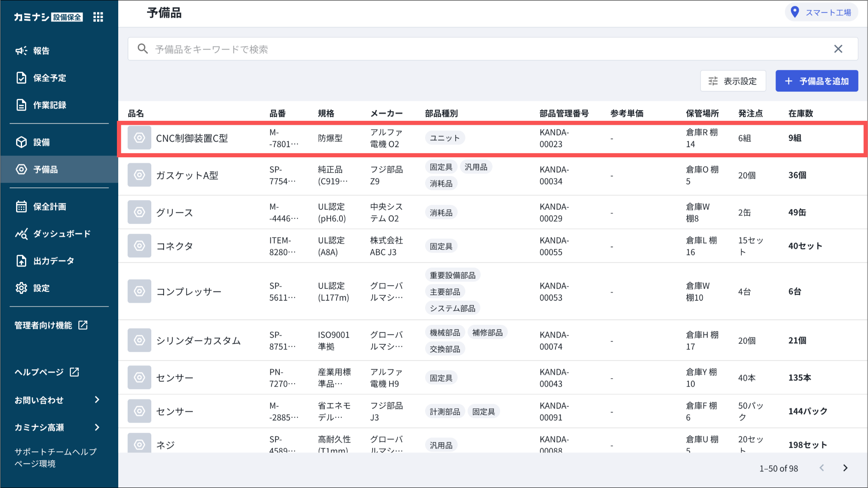Select 作業記録 in the sidebar menu

tap(50, 105)
